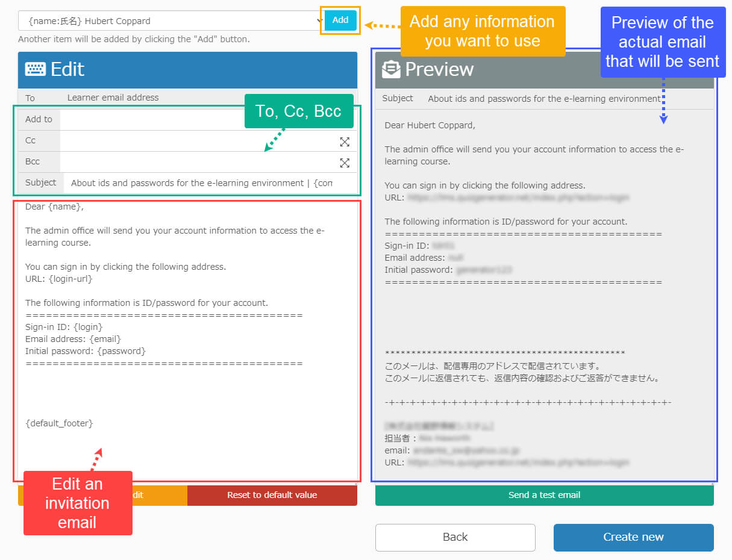732x560 pixels.
Task: Click the envelope icon in Preview header
Action: coord(391,69)
